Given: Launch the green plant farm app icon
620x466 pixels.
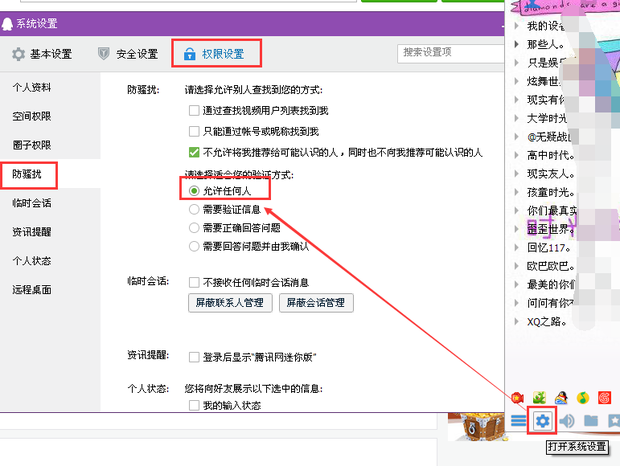Looking at the screenshot, I should tap(539, 398).
